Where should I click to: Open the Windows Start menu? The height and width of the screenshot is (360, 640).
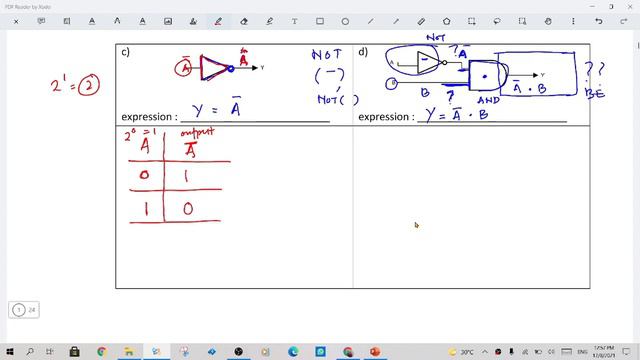(x=9, y=351)
